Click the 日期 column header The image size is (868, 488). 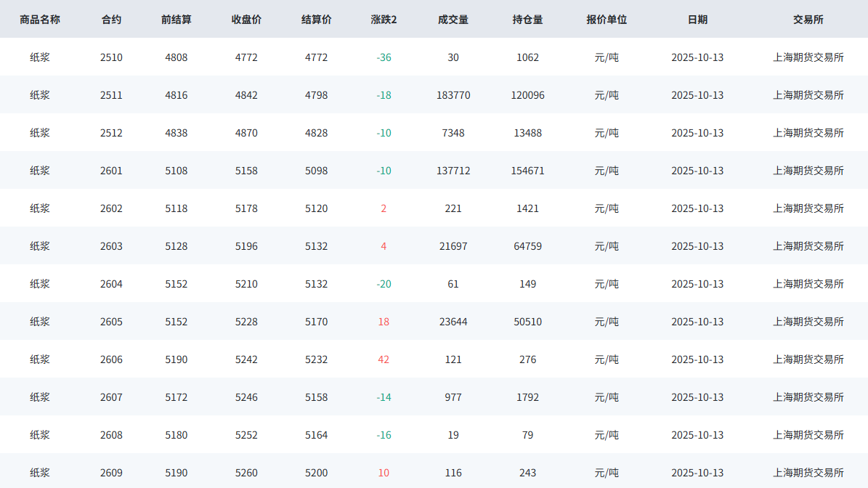[697, 20]
